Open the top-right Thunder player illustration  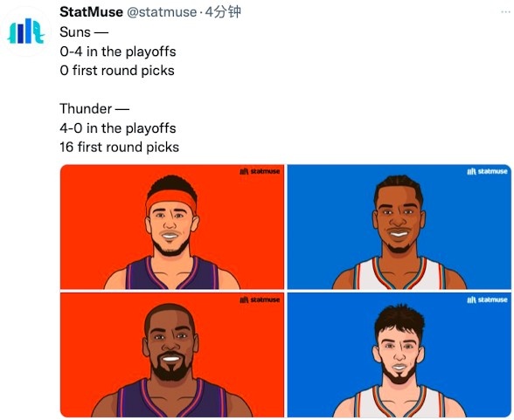399,227
